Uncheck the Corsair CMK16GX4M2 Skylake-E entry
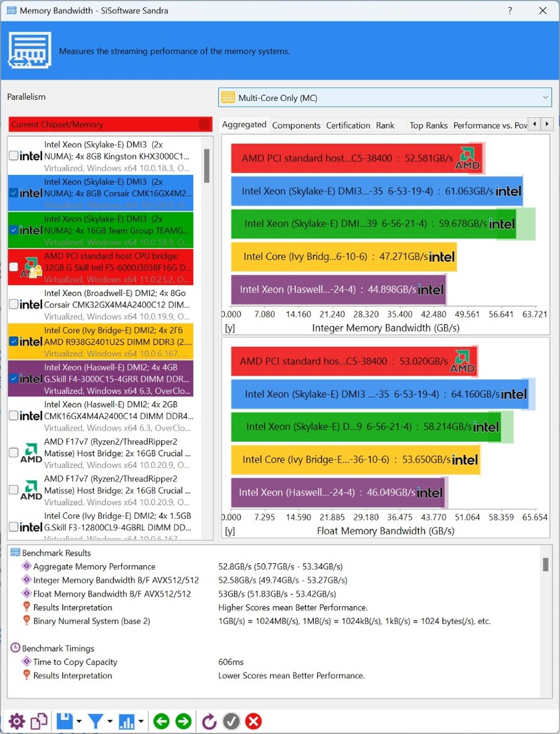The image size is (560, 734). pyautogui.click(x=14, y=193)
